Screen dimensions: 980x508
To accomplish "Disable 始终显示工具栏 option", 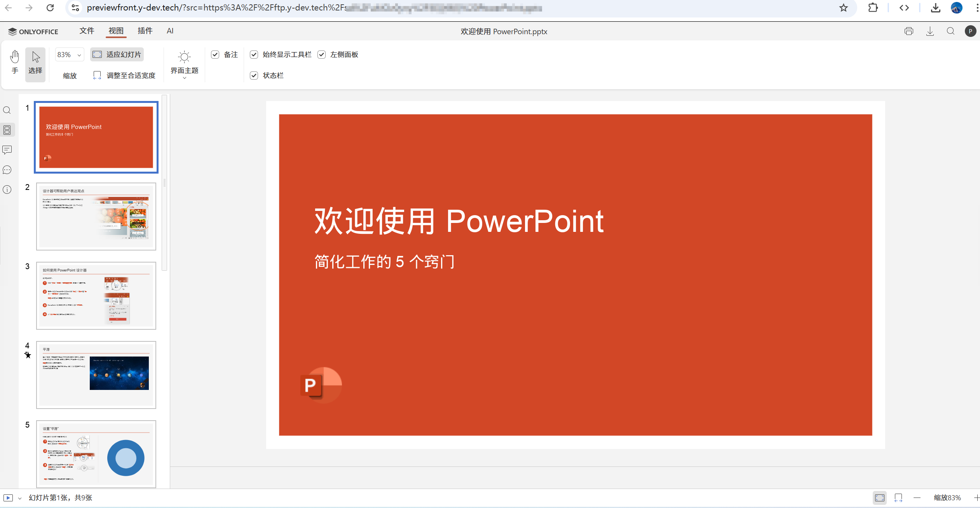I will coord(254,55).
